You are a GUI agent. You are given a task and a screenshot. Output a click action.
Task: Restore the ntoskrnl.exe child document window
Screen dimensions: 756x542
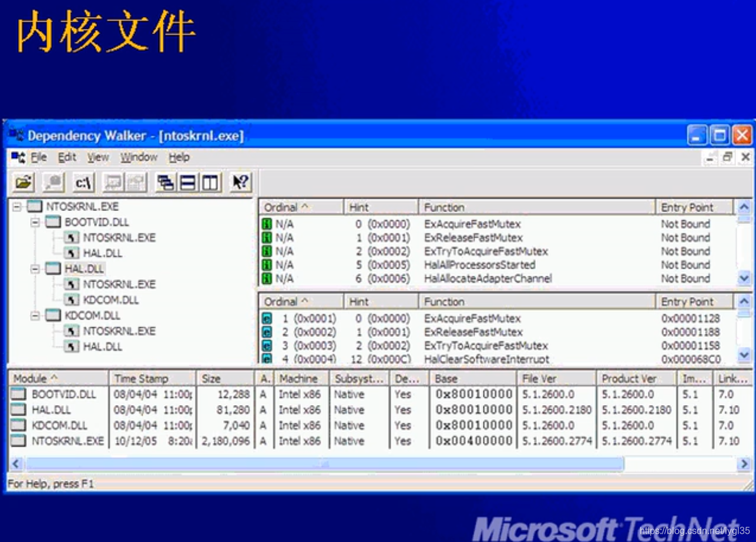coord(728,157)
